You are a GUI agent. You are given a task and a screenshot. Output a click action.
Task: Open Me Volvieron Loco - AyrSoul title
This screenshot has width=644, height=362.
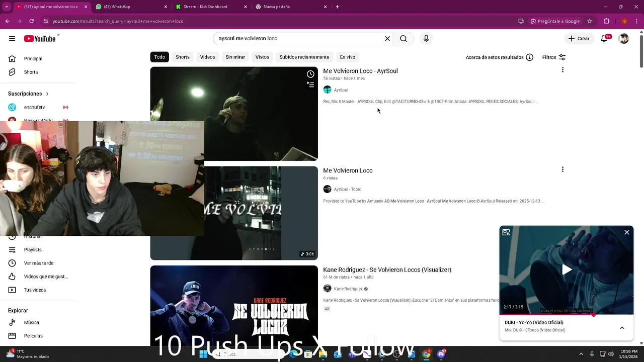pos(360,71)
